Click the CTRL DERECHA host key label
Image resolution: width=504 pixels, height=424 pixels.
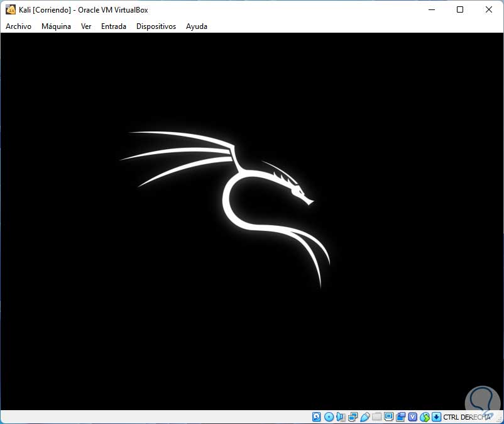467,417
